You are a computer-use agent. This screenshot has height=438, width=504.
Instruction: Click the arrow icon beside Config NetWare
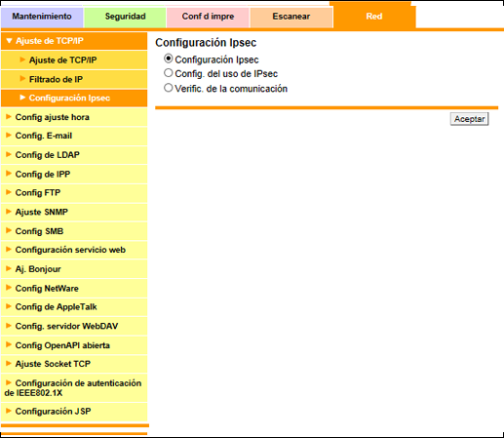point(9,288)
